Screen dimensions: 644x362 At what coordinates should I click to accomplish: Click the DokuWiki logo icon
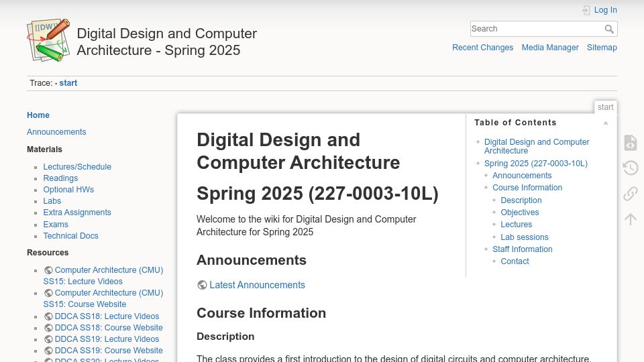(48, 40)
